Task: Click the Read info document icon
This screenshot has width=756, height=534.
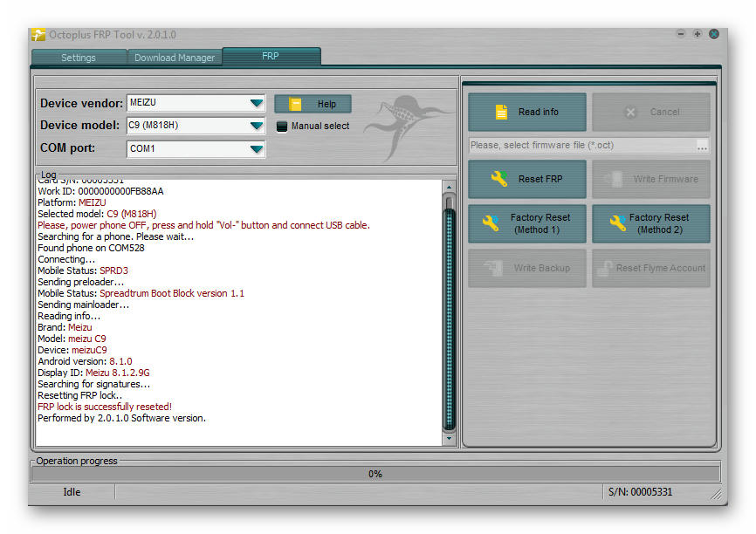Action: tap(501, 112)
